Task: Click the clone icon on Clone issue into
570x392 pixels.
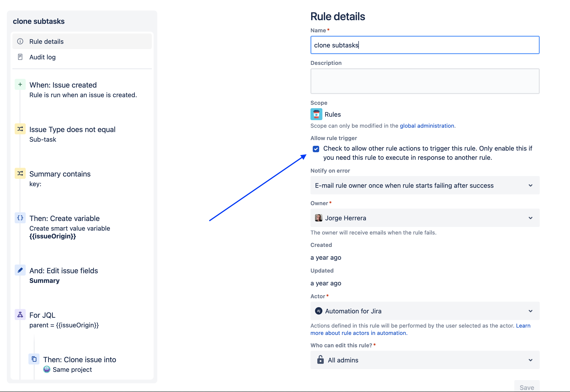Action: [x=34, y=359]
